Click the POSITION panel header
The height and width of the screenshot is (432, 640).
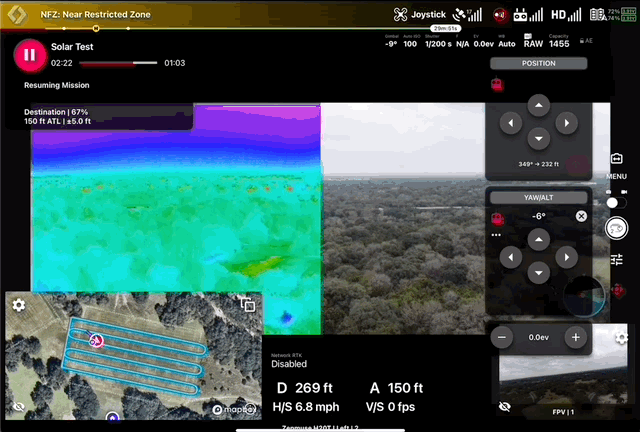(x=538, y=63)
